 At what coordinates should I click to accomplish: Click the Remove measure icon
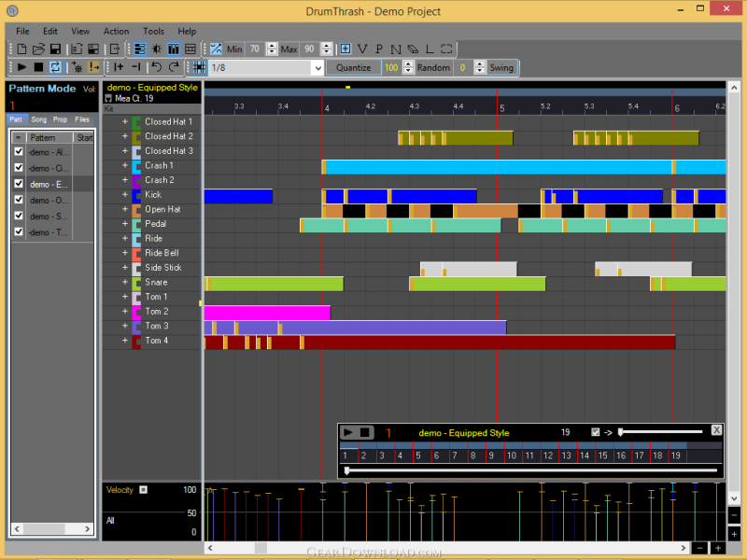coord(135,67)
